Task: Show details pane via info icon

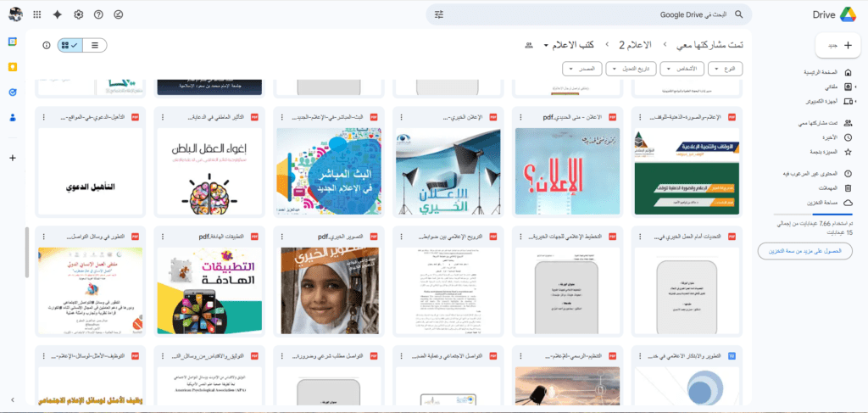Action: click(47, 45)
